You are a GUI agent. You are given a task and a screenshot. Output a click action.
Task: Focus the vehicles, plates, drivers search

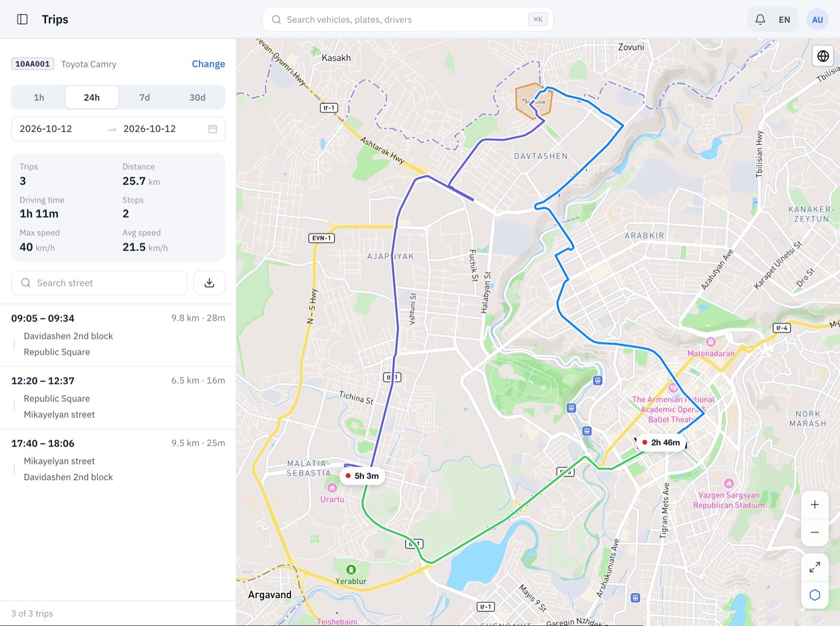point(408,19)
